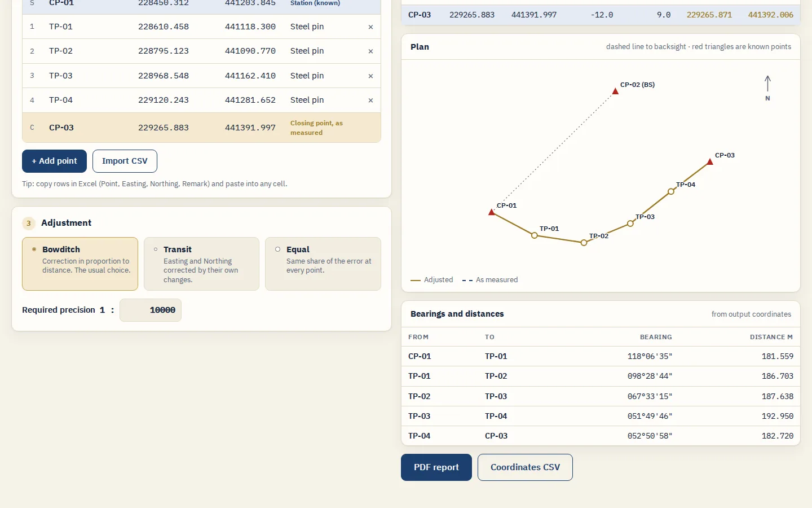
Task: Generate the PDF report
Action: pos(436,467)
